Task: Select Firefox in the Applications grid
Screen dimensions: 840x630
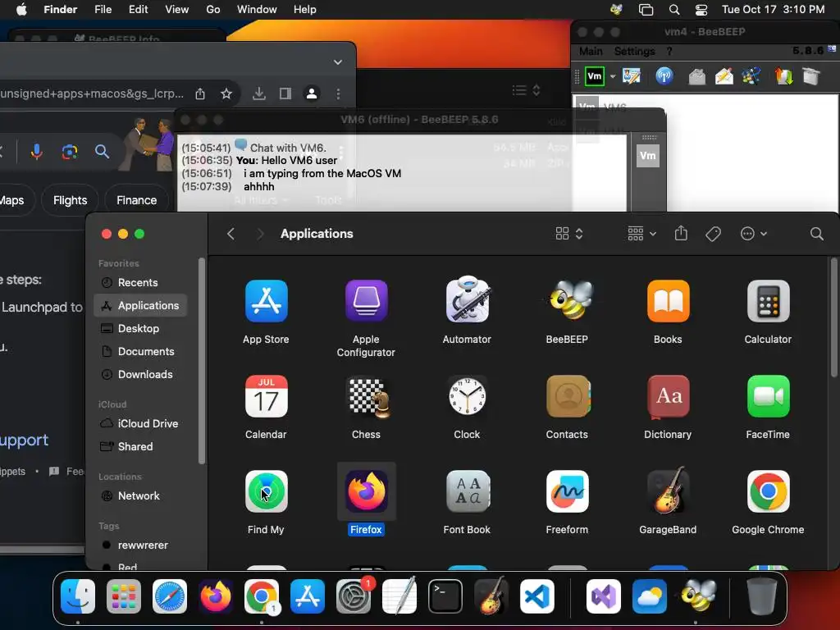Action: point(367,491)
